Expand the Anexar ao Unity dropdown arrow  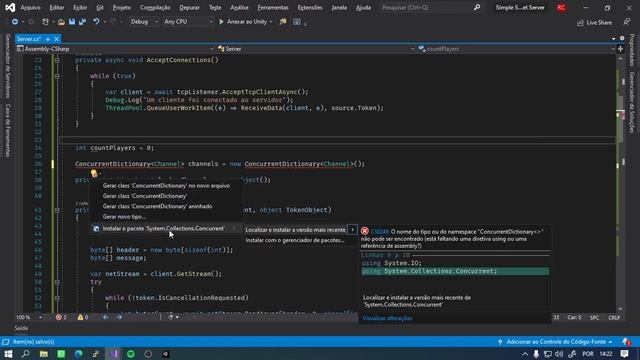[271, 22]
